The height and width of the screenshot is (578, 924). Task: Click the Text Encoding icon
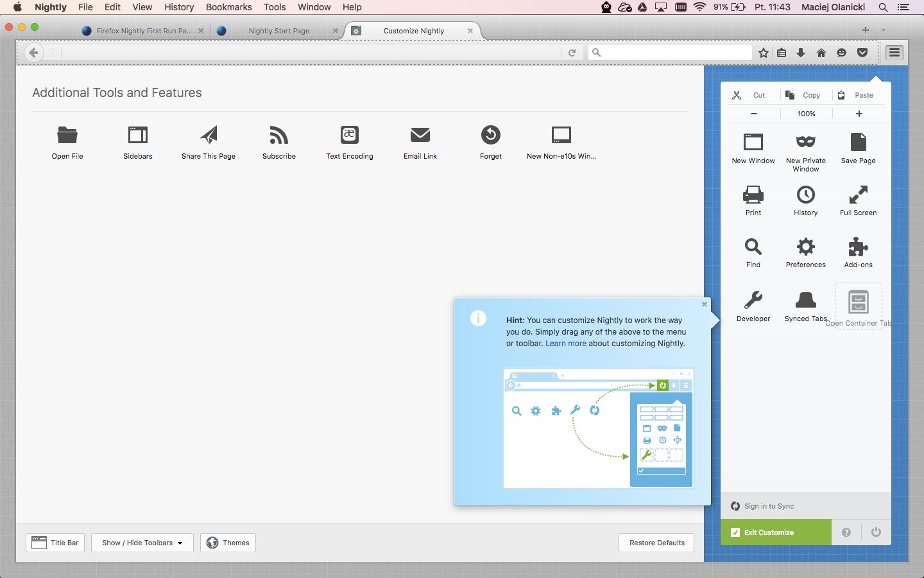point(350,135)
